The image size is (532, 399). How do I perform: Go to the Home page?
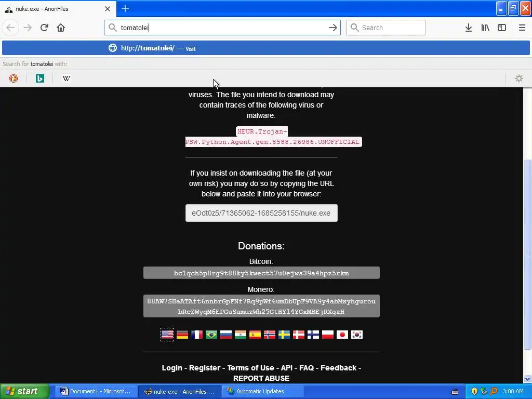tap(61, 28)
